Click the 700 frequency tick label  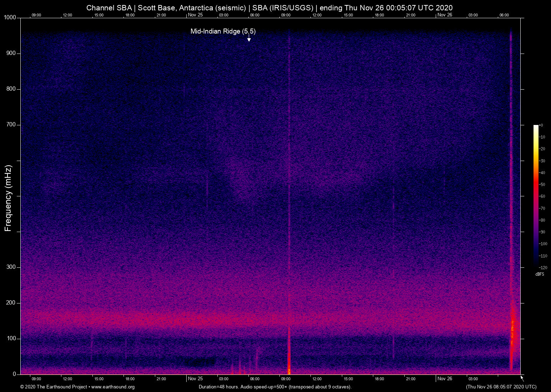(x=11, y=125)
